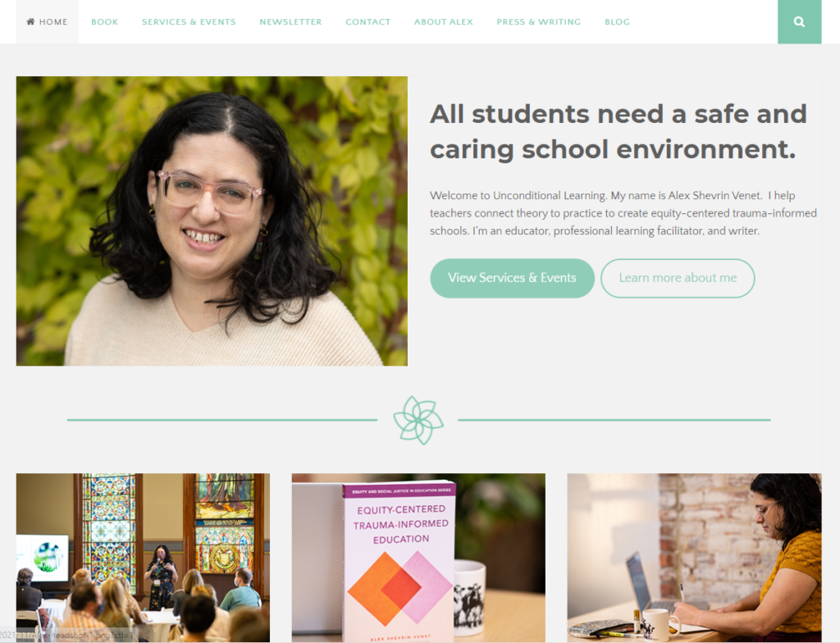
Task: Go to the Newsletter page
Action: [290, 22]
